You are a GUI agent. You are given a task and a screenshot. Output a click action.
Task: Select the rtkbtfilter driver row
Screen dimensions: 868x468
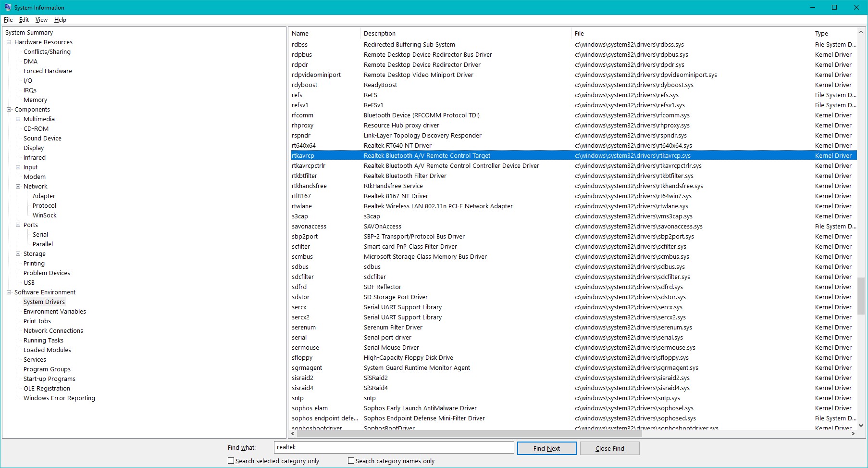coord(573,176)
